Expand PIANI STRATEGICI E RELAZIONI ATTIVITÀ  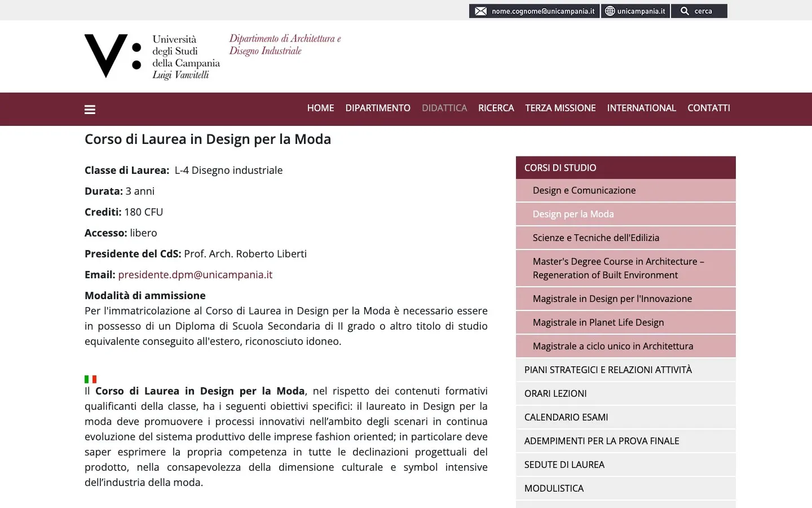tap(626, 370)
